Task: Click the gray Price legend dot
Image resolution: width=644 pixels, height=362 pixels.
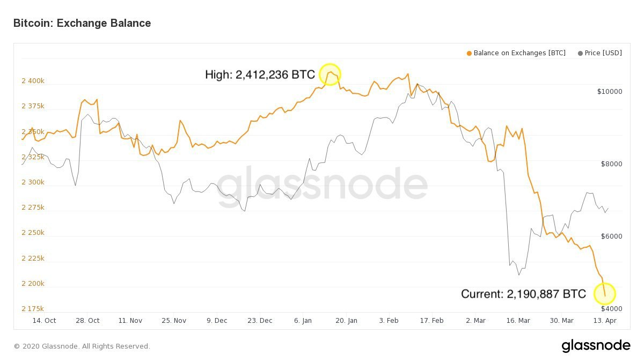Action: point(580,53)
